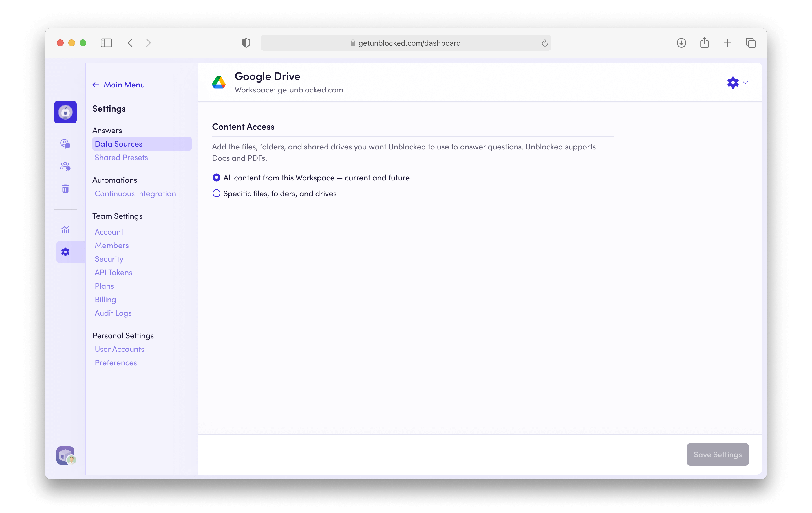Open the user avatar at bottom left

[66, 455]
